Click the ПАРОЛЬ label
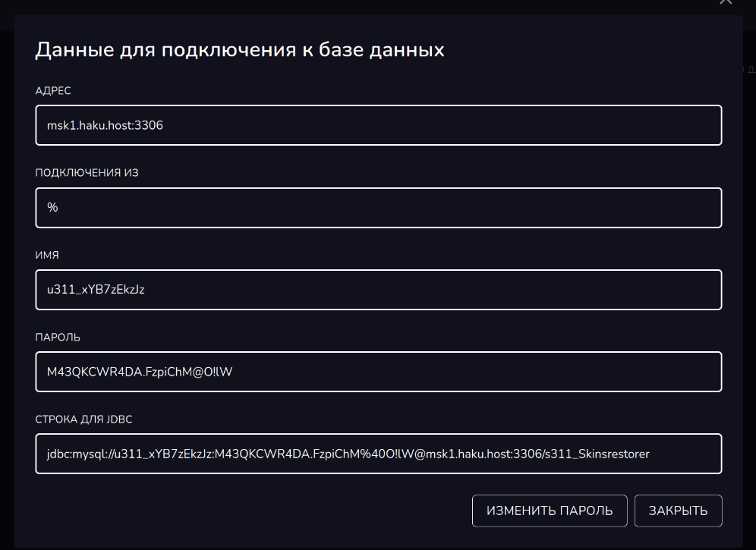The width and height of the screenshot is (756, 550). (x=58, y=337)
